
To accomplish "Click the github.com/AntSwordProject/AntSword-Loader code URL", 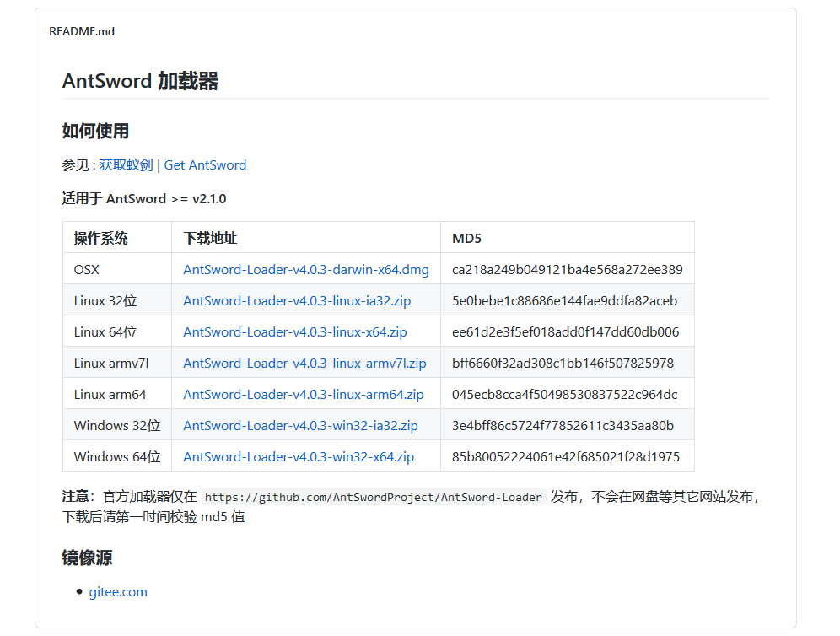I will [x=374, y=497].
